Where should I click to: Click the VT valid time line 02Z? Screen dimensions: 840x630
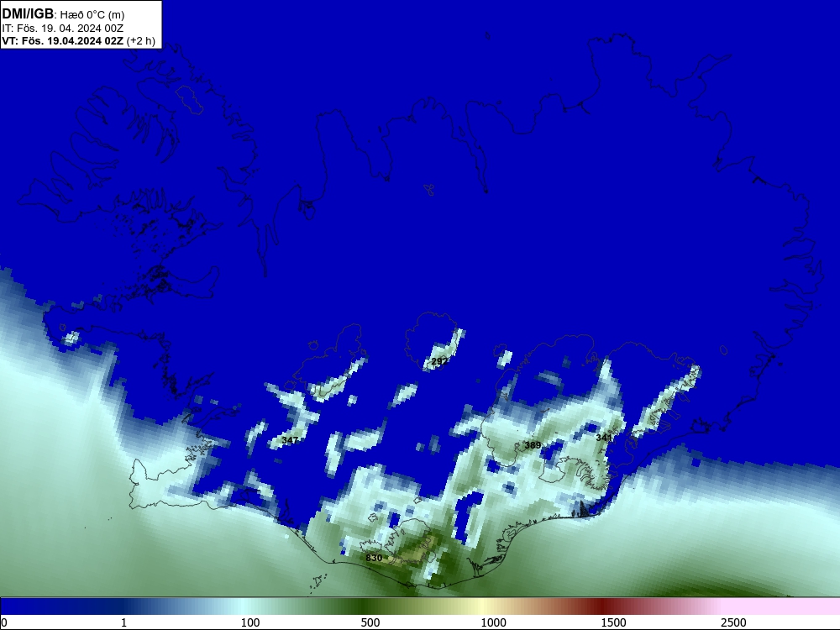coord(78,40)
